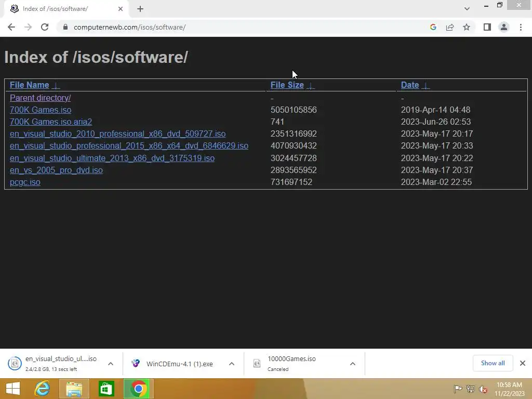Reload the current page
The width and height of the screenshot is (532, 399).
click(x=45, y=27)
